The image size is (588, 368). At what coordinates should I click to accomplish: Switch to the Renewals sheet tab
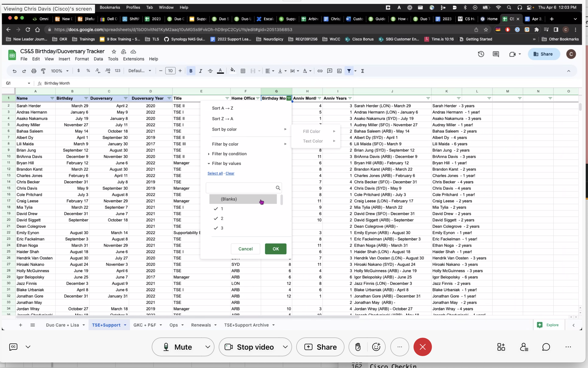(201, 325)
